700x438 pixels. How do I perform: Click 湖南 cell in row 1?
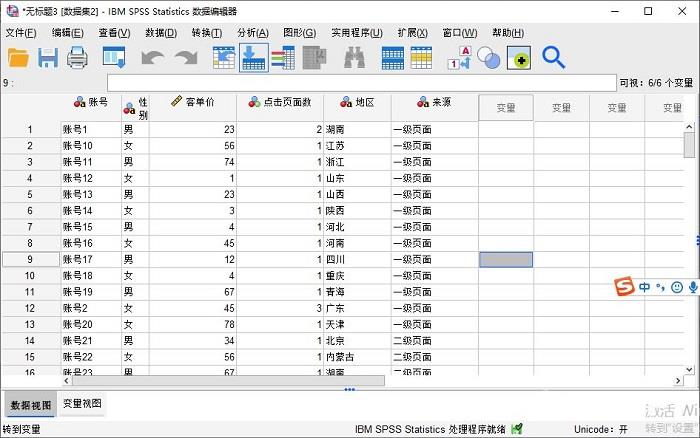357,129
